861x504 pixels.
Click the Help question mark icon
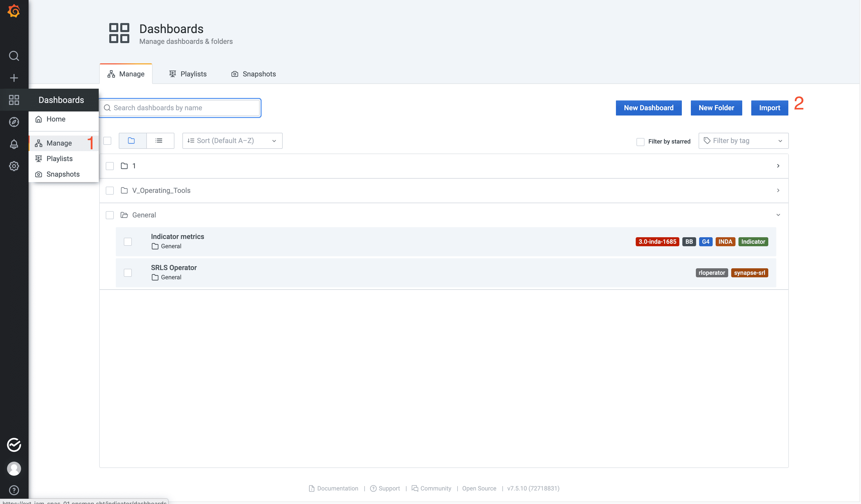tap(14, 490)
